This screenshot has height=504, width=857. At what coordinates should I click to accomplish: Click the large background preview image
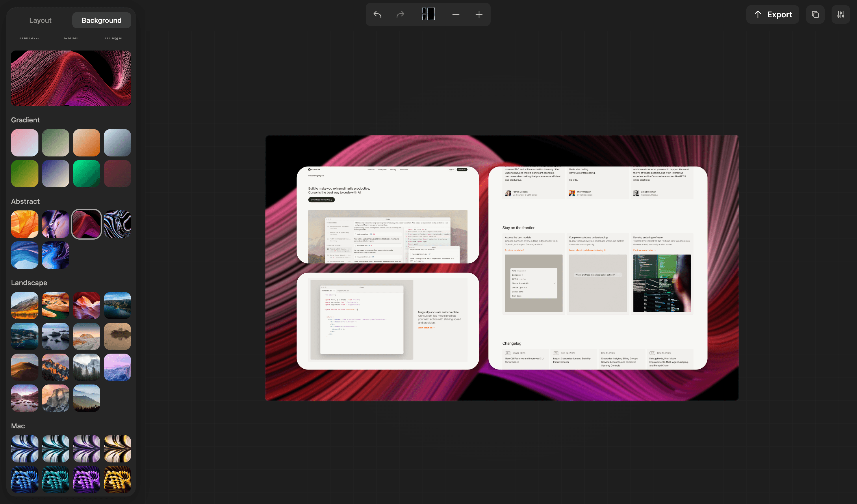click(x=71, y=78)
